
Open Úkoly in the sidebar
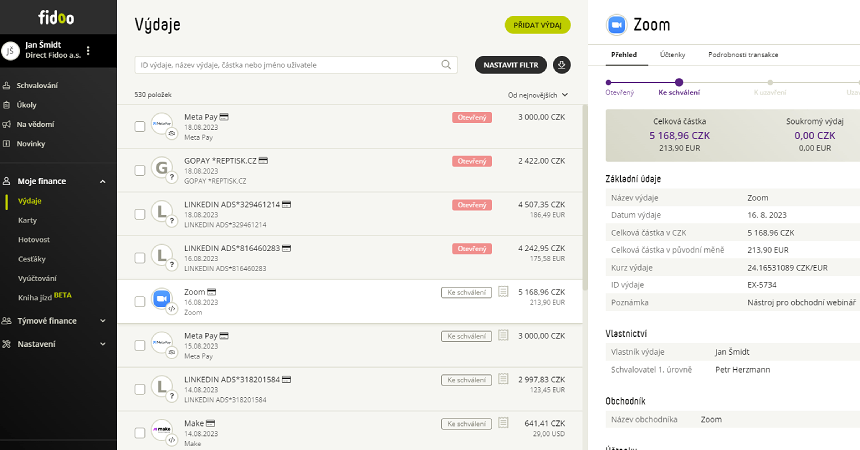pyautogui.click(x=26, y=105)
